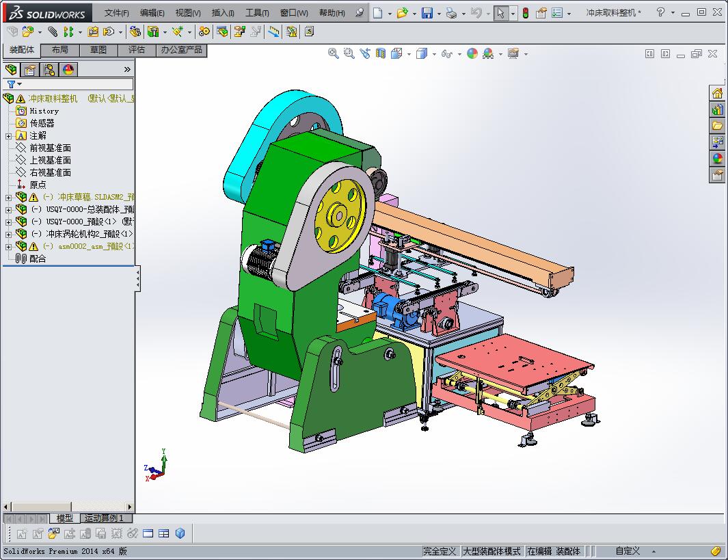Viewport: 728px width, 560px height.
Task: Click the Measure tool in the toolbar
Action: coord(273,31)
